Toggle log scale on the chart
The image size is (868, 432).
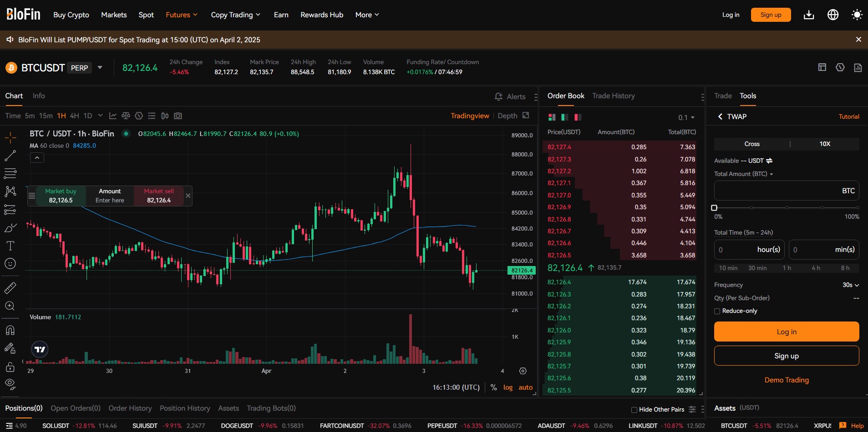pos(508,387)
